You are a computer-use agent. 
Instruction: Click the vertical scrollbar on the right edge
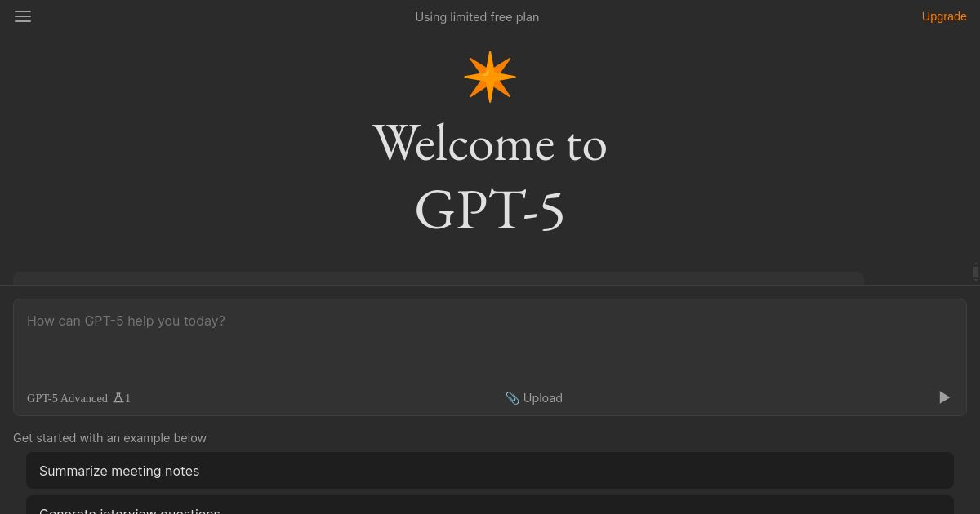click(975, 273)
